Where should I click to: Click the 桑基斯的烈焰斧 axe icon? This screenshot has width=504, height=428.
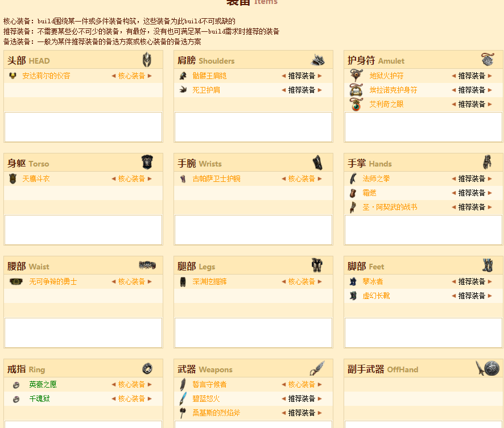pos(183,413)
